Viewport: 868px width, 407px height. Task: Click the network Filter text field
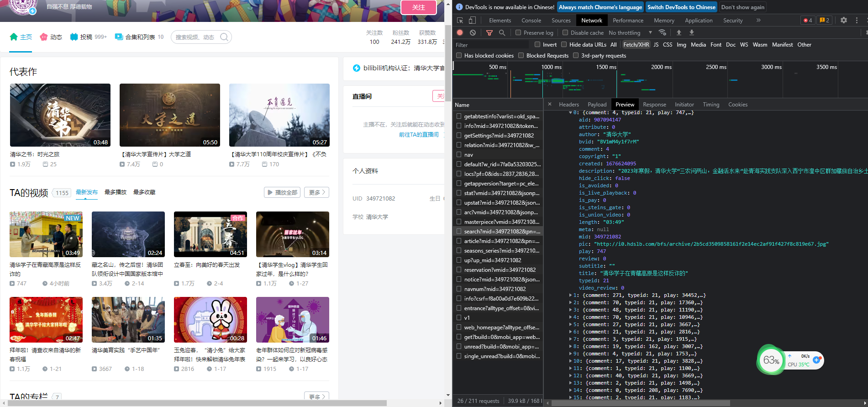491,45
